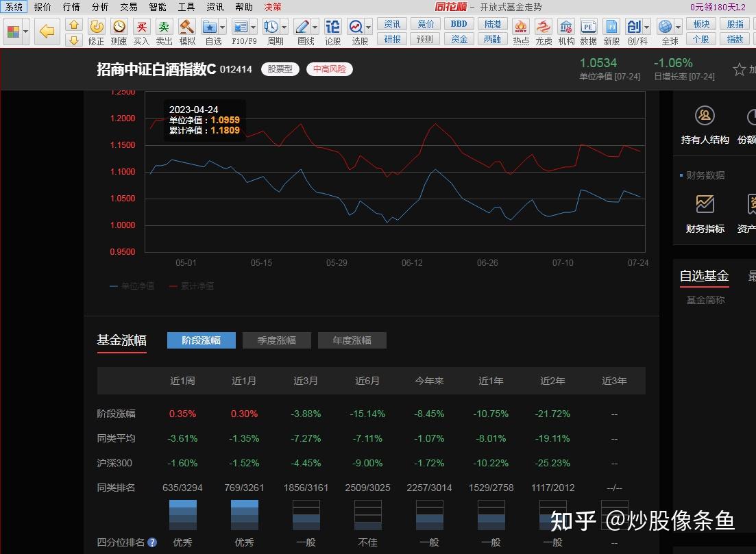The height and width of the screenshot is (554, 756).
Task: Open the F10/F9 info icon
Action: tap(240, 27)
